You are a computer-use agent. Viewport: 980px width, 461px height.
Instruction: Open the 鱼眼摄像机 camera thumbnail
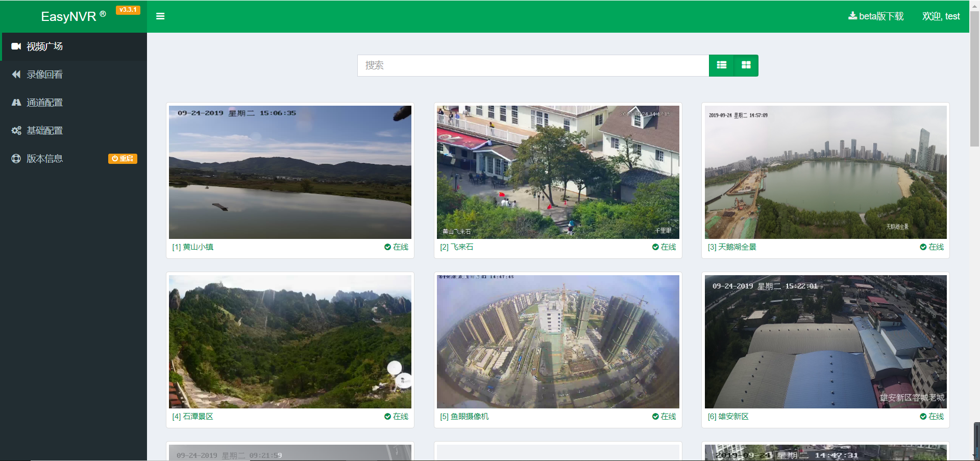(x=558, y=342)
